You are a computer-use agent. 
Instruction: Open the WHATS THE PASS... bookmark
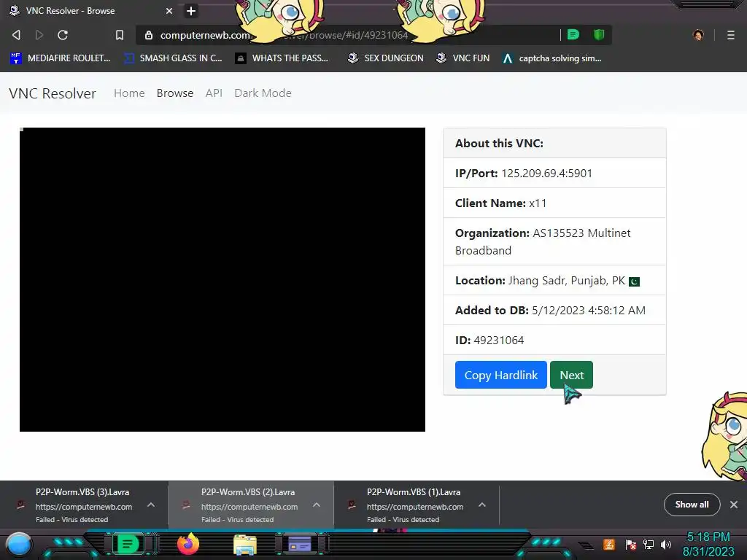pyautogui.click(x=282, y=58)
